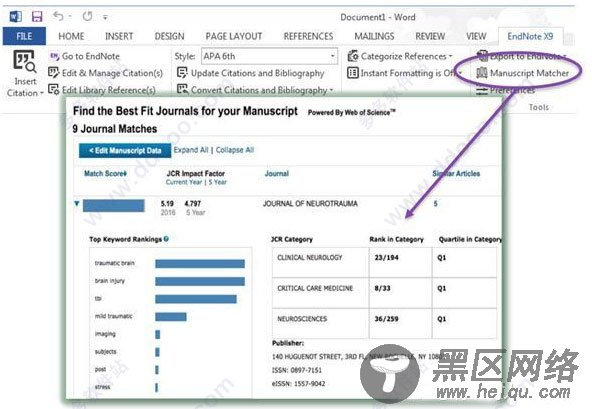Screen dimensions: 592x409
Task: Click the Top Keyword Rankings help icon
Action: [x=166, y=239]
